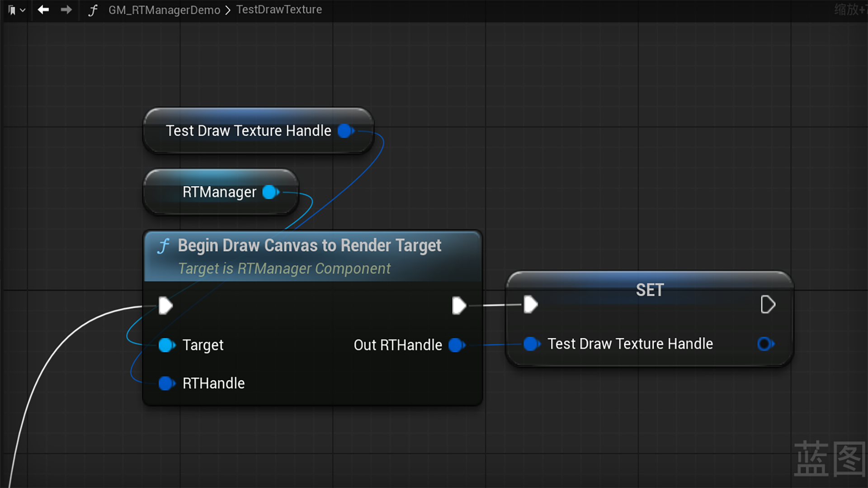Go back with the left arrow button
The width and height of the screenshot is (868, 488).
(x=43, y=9)
